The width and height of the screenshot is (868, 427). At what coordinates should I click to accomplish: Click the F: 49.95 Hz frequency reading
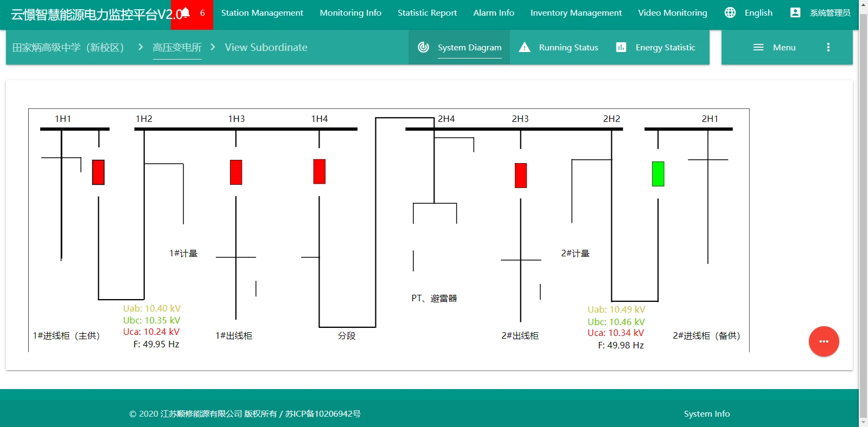(x=156, y=344)
